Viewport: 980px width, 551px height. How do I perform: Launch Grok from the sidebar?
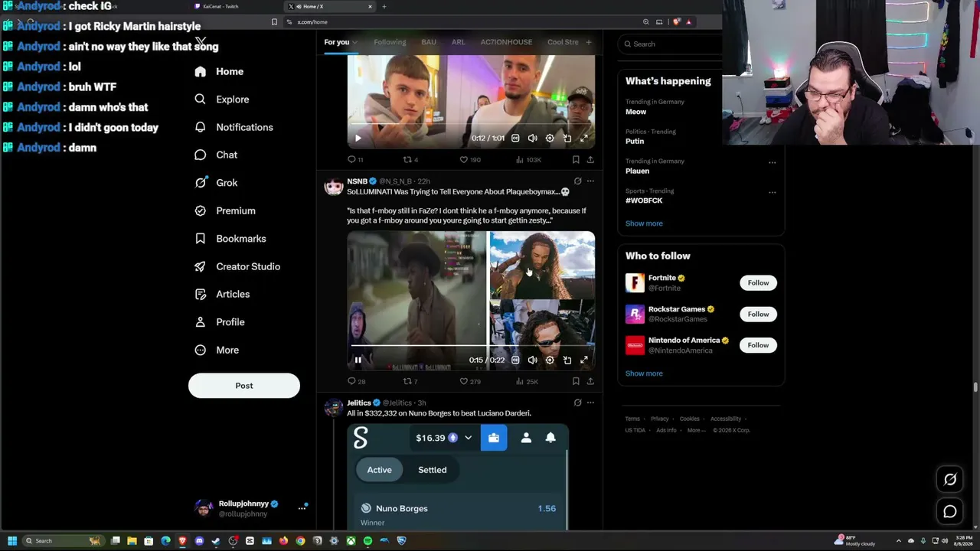pos(216,183)
